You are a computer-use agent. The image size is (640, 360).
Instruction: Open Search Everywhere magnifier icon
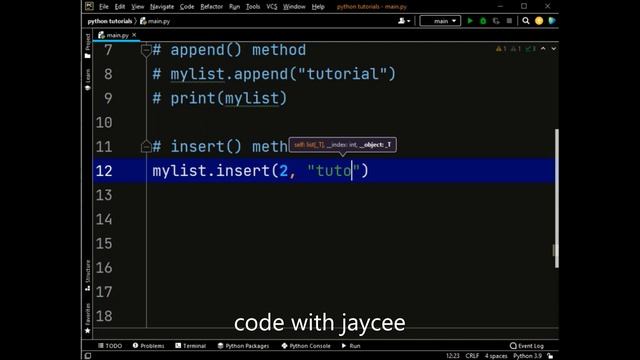coord(526,21)
